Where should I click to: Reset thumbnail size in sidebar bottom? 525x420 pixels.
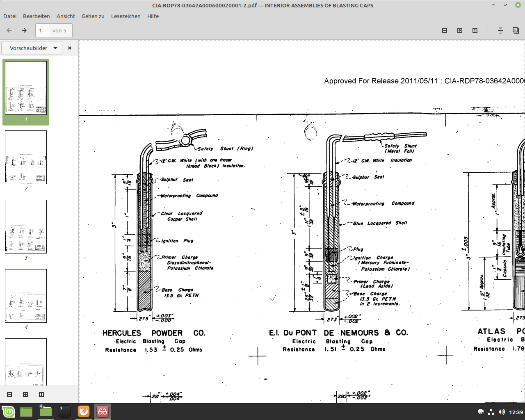click(41, 395)
